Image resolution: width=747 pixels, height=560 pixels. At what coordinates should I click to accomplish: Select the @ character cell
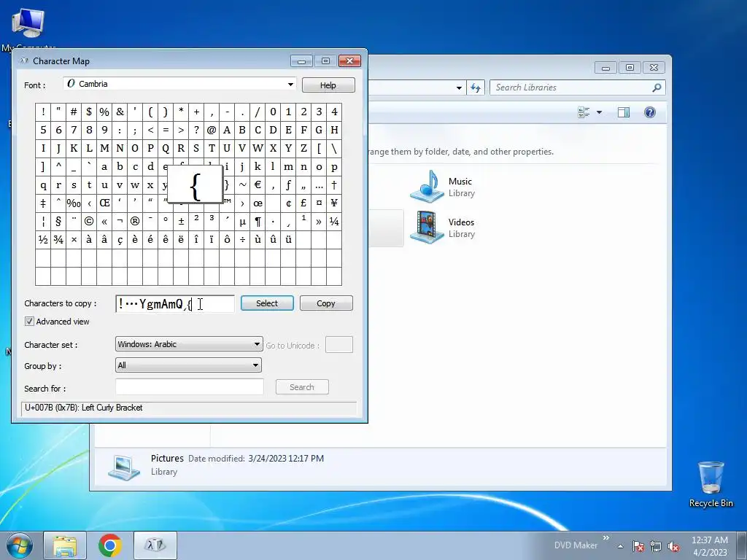click(212, 130)
